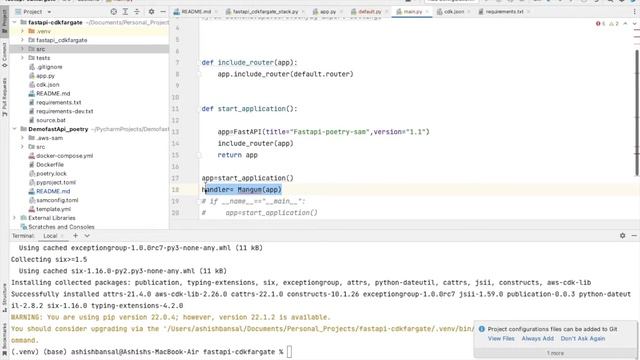Hide the Project tool window
Viewport: 640px width, 360px height.
click(x=162, y=12)
